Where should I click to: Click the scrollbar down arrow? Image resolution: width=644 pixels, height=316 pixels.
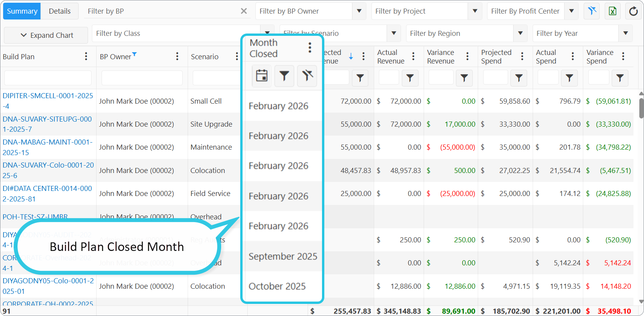[641, 301]
